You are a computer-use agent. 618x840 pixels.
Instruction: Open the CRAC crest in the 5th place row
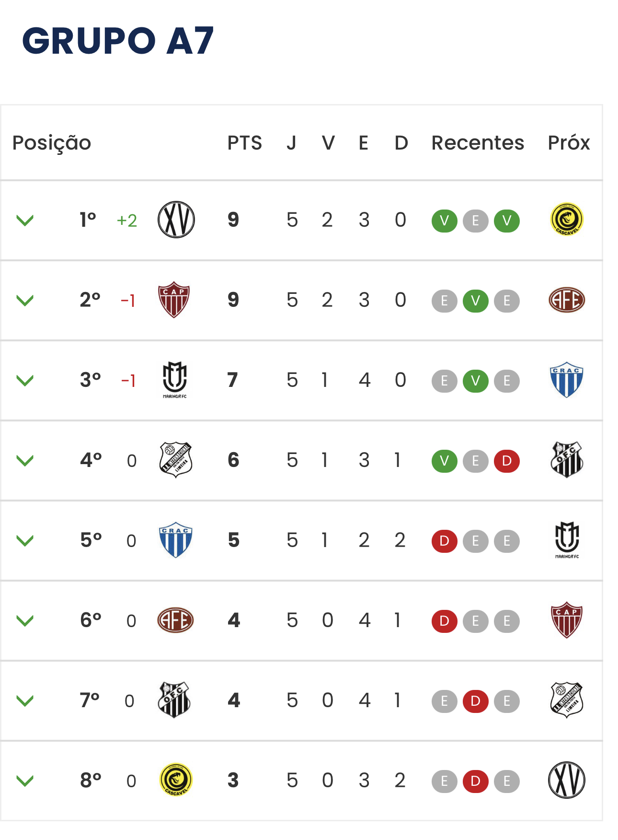(176, 540)
